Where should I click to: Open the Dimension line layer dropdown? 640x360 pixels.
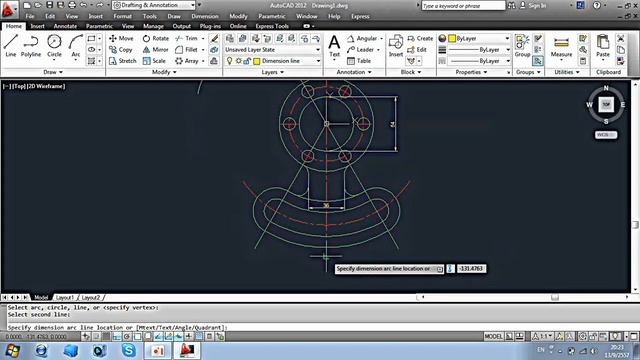tap(272, 61)
